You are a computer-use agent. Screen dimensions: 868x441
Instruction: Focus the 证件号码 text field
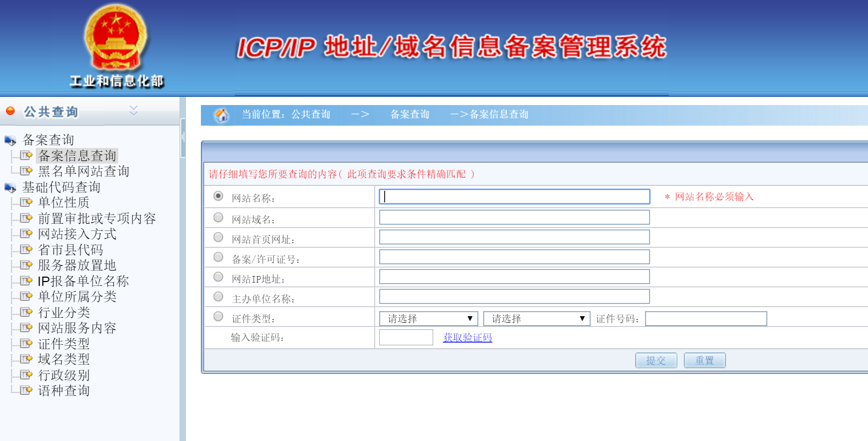tap(706, 319)
